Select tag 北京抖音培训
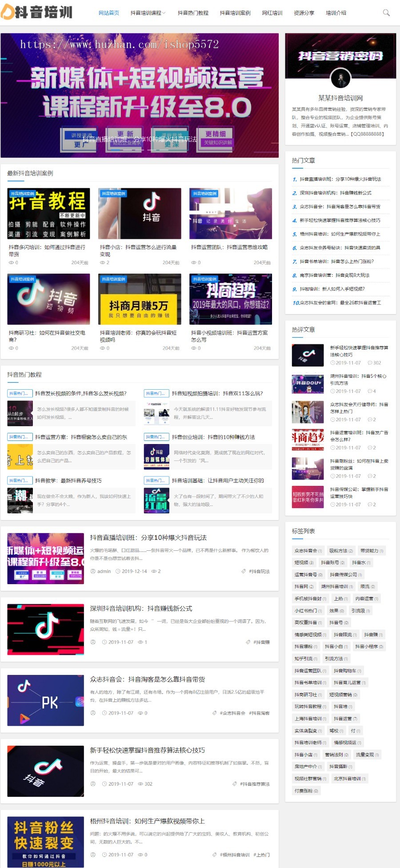Screen dimensions: 400x868 [x=350, y=779]
